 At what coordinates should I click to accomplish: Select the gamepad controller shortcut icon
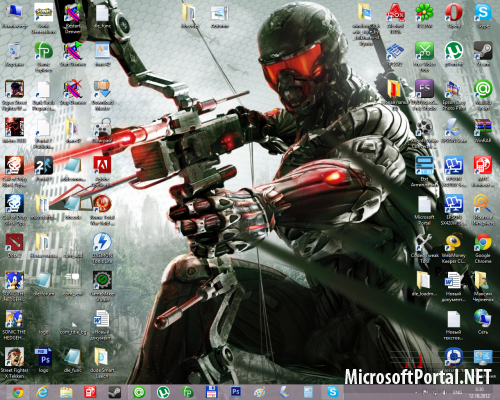click(x=102, y=129)
